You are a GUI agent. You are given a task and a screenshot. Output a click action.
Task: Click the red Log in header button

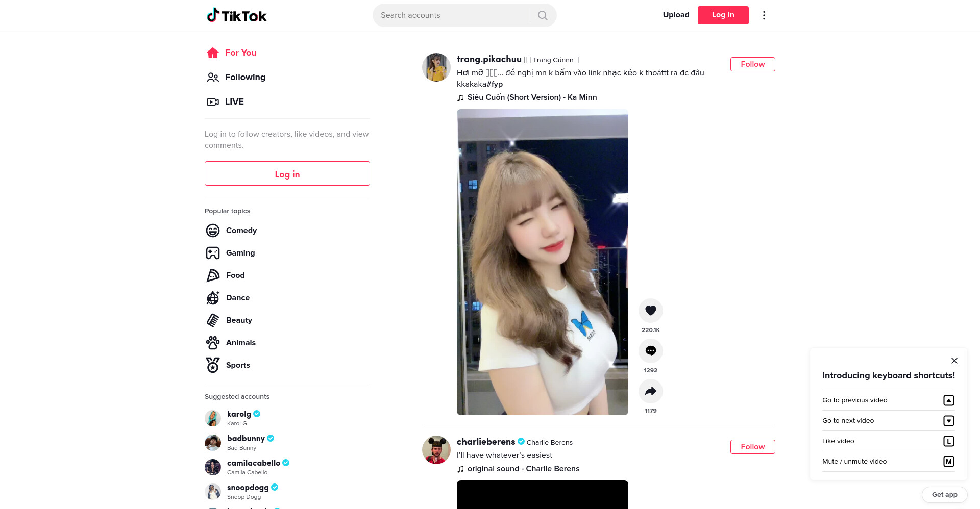[723, 15]
